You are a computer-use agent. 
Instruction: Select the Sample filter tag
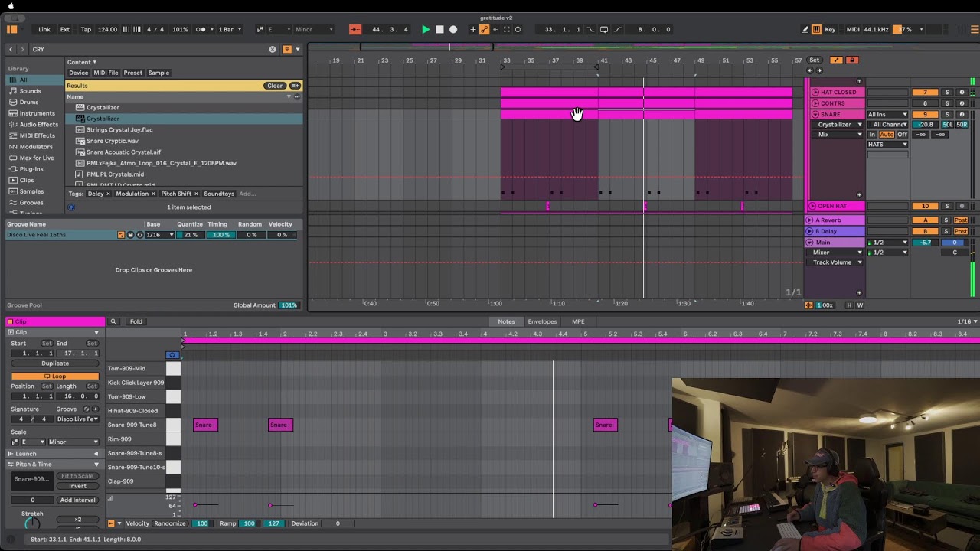tap(158, 73)
